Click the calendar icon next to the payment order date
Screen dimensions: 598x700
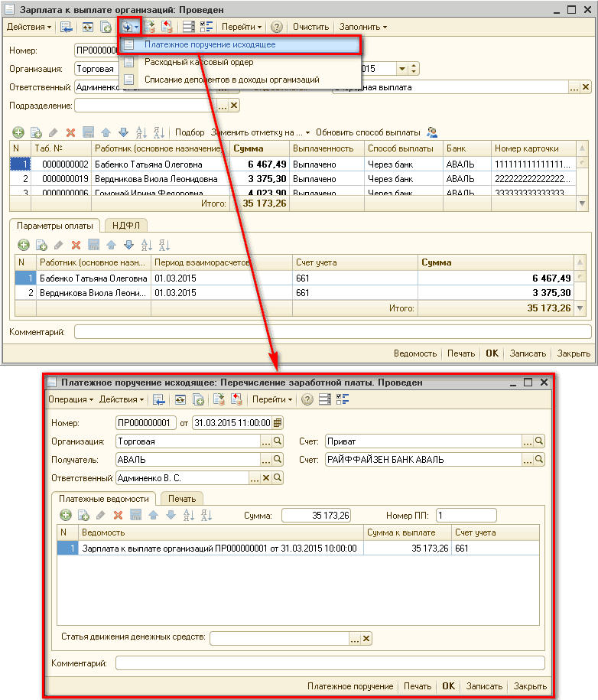click(x=278, y=422)
